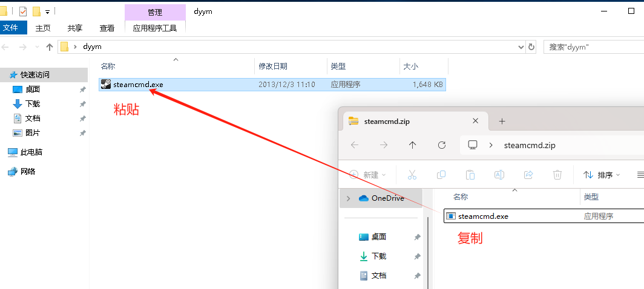Screen dimensions: 644x289
Task: Click the computer icon in steamcmd.zip address bar
Action: (x=473, y=145)
